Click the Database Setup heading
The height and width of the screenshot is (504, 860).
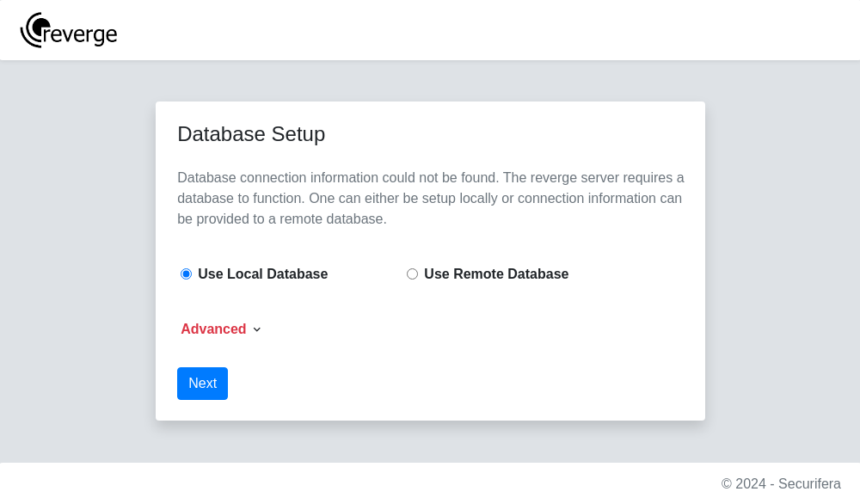click(x=251, y=134)
